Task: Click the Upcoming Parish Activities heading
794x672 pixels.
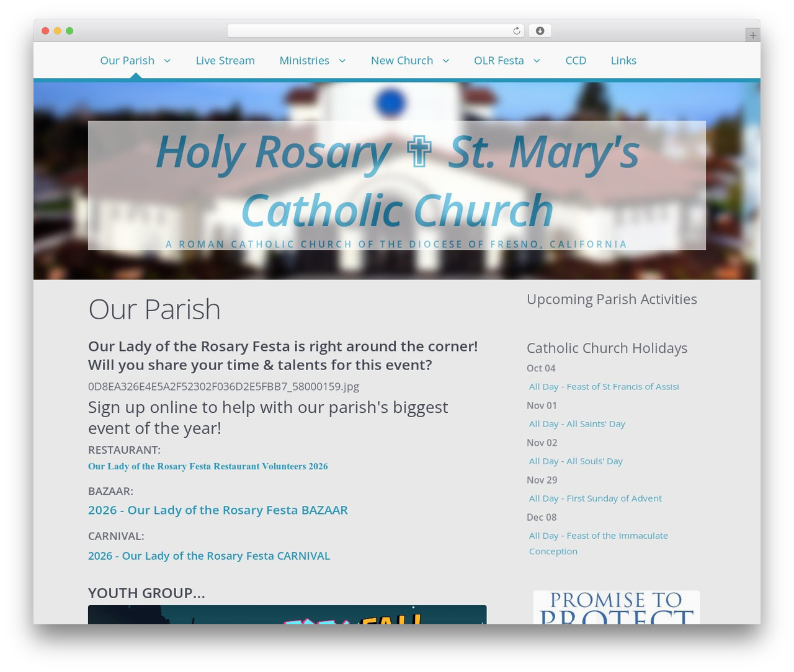Action: pyautogui.click(x=612, y=299)
